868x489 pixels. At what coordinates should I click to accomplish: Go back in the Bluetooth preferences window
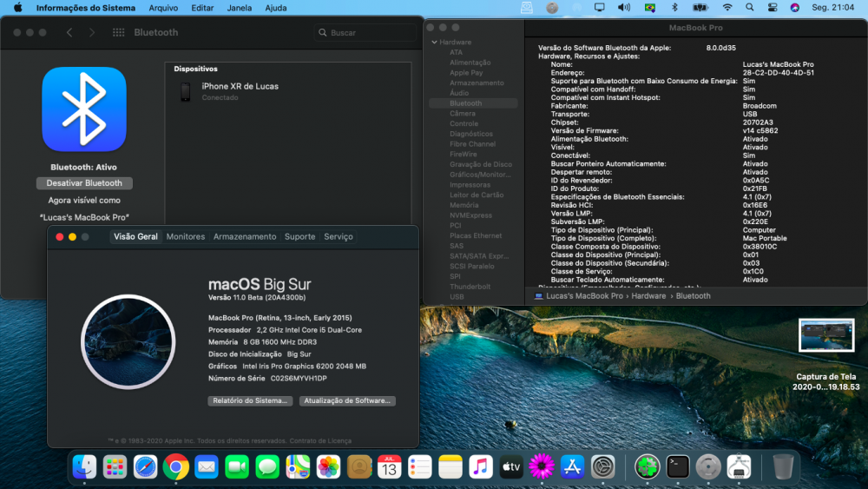pos(69,33)
